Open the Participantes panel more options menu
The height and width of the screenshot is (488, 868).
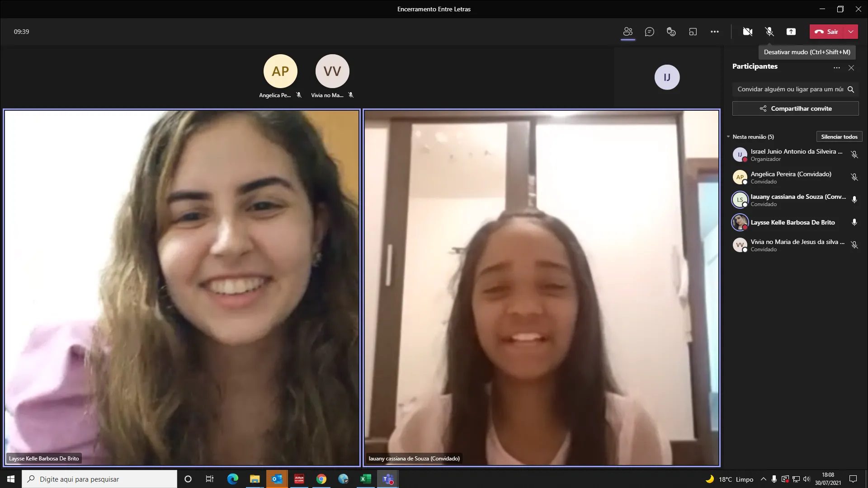point(836,68)
